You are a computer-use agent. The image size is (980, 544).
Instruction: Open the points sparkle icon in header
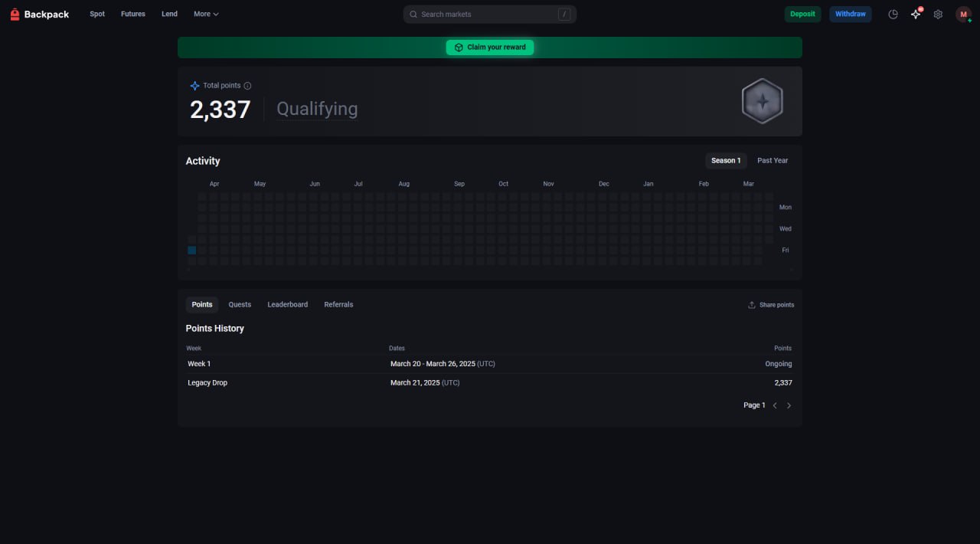coord(916,14)
